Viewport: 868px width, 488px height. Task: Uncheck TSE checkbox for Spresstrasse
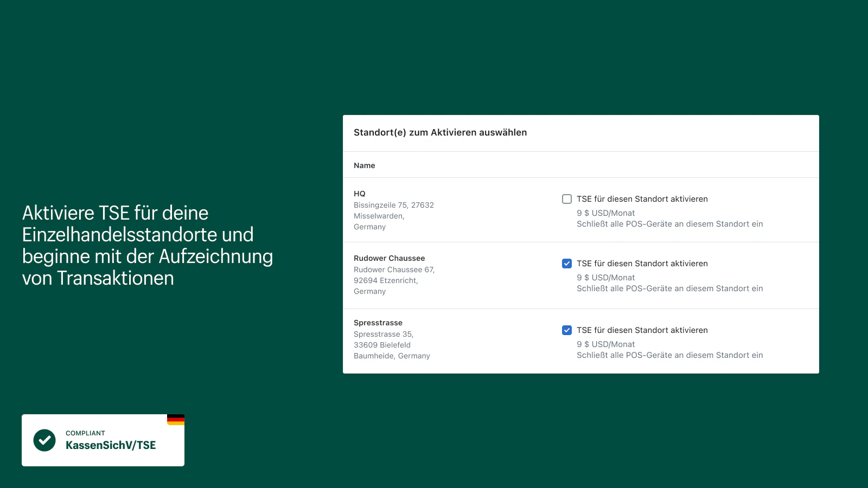(x=567, y=330)
